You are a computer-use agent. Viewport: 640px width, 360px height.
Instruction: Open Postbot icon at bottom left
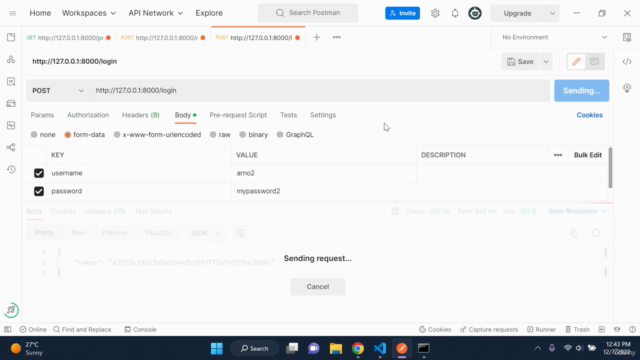pyautogui.click(x=11, y=310)
